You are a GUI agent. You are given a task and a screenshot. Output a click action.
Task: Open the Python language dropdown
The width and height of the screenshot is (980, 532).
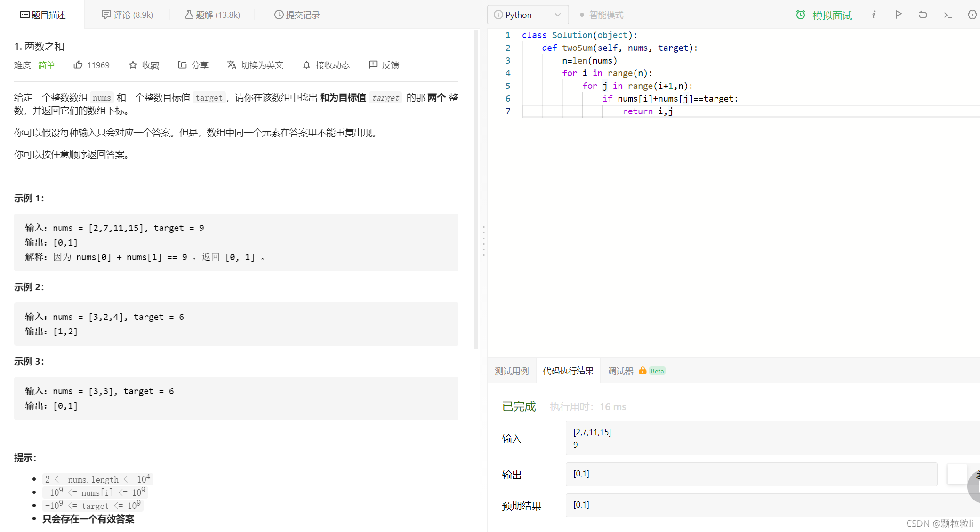[528, 15]
